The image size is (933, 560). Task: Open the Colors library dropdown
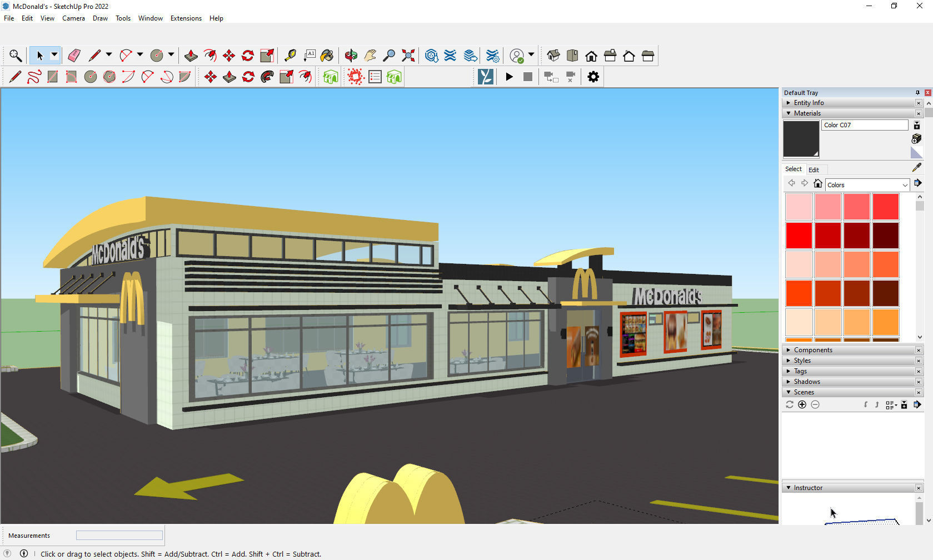tap(867, 185)
